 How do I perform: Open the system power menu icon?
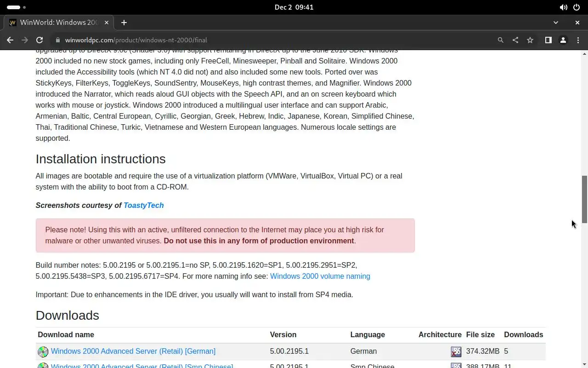(x=577, y=7)
